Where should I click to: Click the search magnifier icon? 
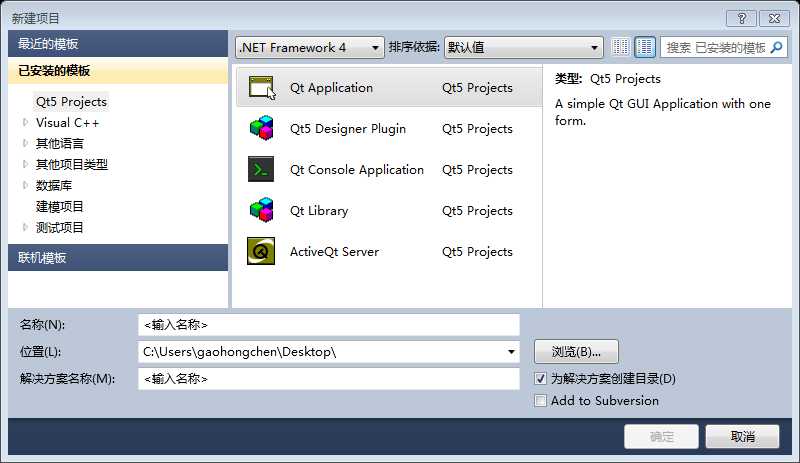777,47
